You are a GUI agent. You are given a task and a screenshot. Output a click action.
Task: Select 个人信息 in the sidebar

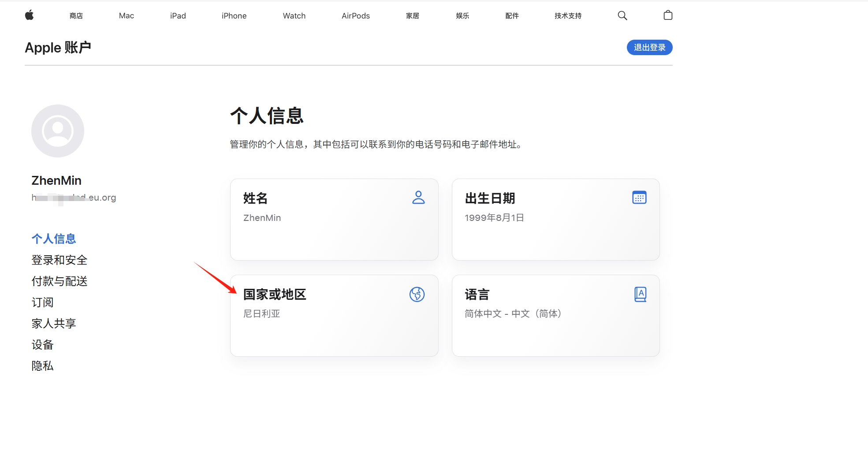(54, 239)
